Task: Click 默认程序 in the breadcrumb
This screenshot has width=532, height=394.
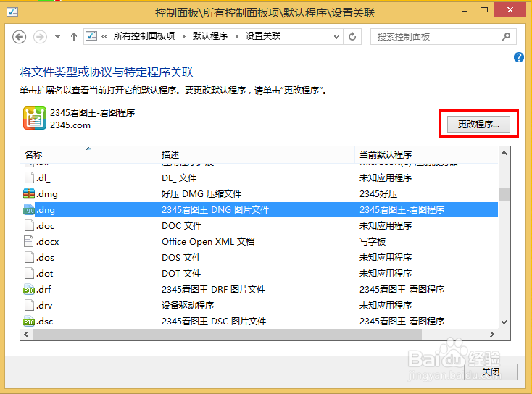Action: (210, 36)
